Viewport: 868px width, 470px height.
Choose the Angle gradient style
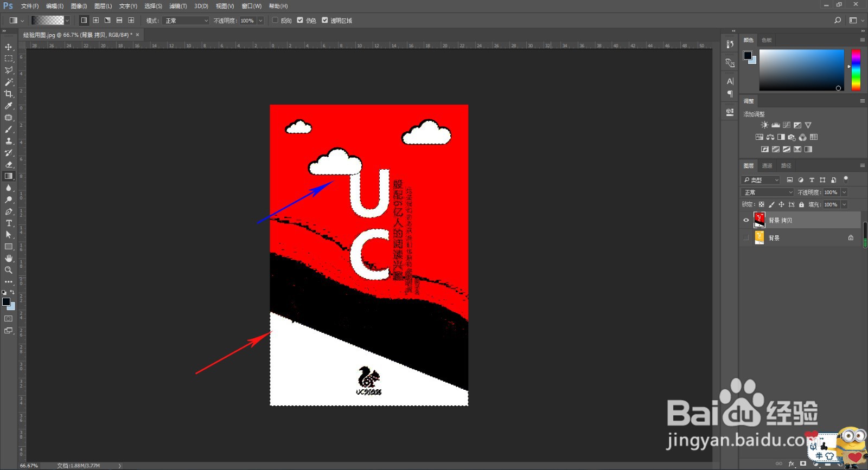tap(107, 21)
